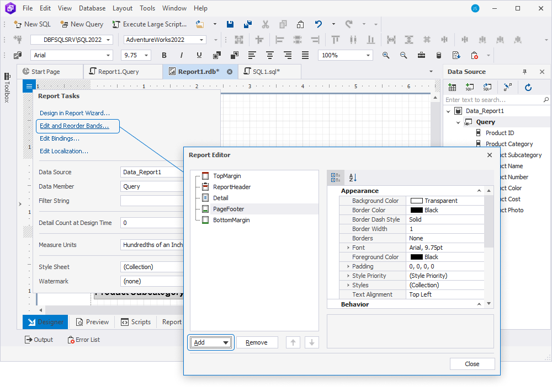Click the New SQL toolbar button

[33, 24]
